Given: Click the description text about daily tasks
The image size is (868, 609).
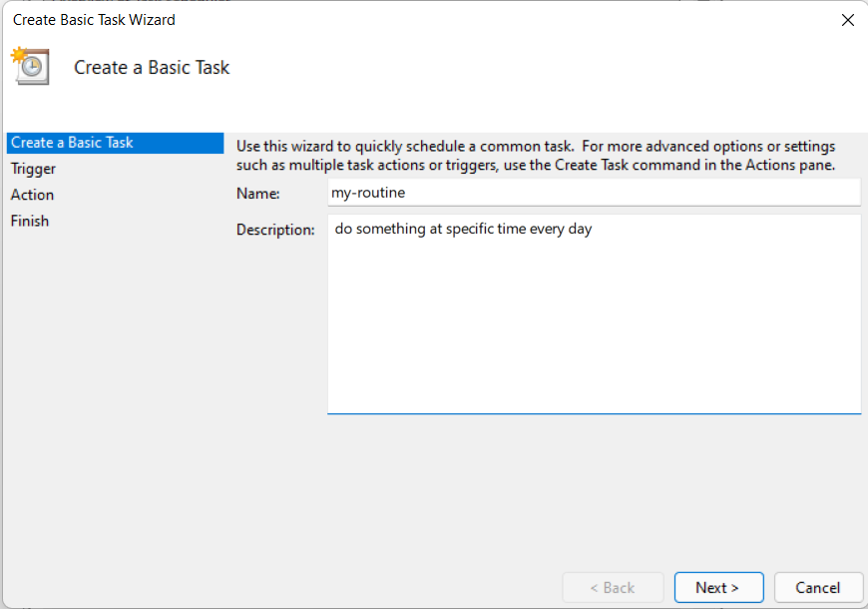Looking at the screenshot, I should (463, 229).
